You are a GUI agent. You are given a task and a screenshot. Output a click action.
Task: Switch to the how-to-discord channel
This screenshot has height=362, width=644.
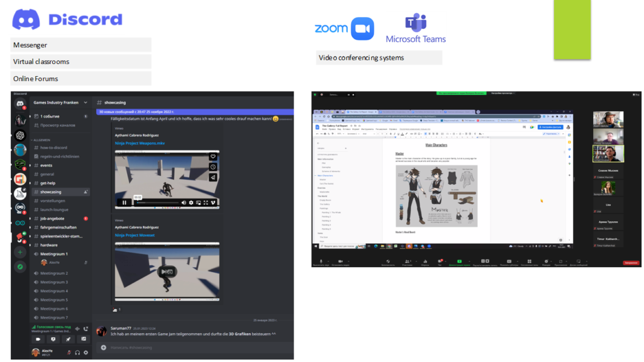point(60,147)
